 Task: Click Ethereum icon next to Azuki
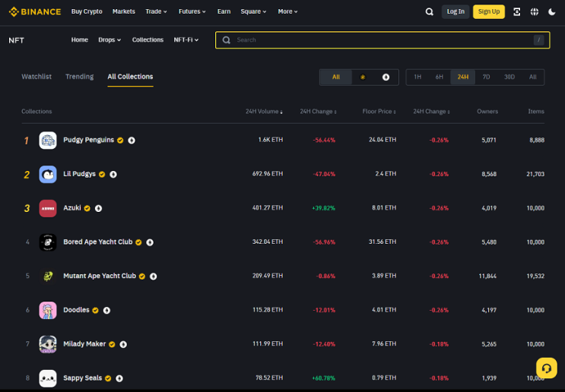[98, 208]
